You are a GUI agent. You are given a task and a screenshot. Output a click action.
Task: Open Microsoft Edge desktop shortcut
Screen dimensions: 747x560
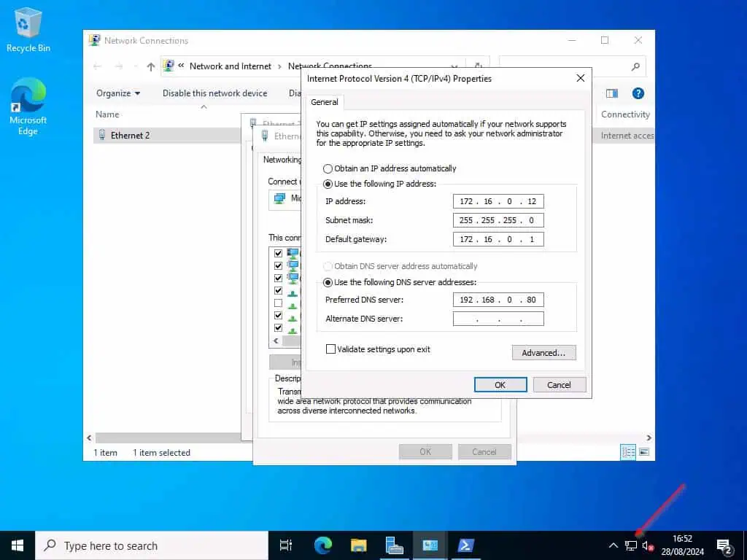click(28, 106)
